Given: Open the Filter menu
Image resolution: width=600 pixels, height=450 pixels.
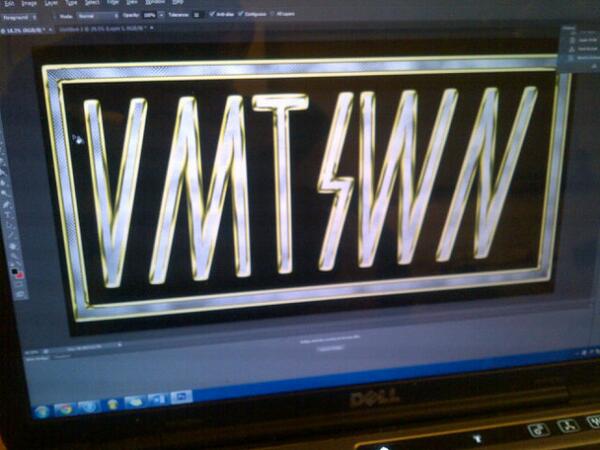Looking at the screenshot, I should [x=112, y=2].
